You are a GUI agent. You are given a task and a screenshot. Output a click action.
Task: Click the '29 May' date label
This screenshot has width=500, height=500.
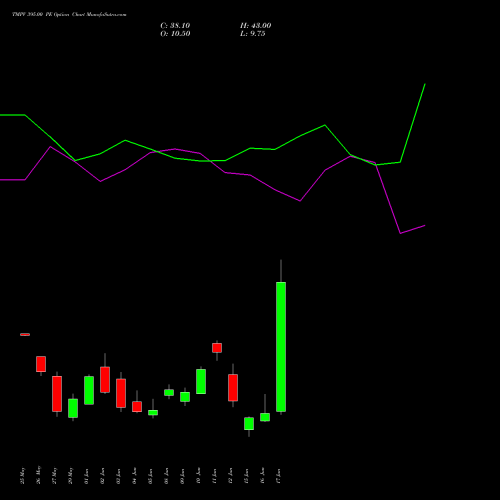tap(71, 475)
